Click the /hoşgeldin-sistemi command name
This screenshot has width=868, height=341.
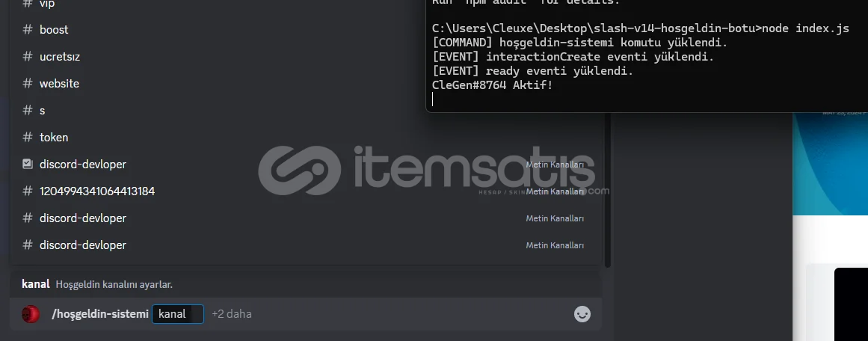point(100,314)
